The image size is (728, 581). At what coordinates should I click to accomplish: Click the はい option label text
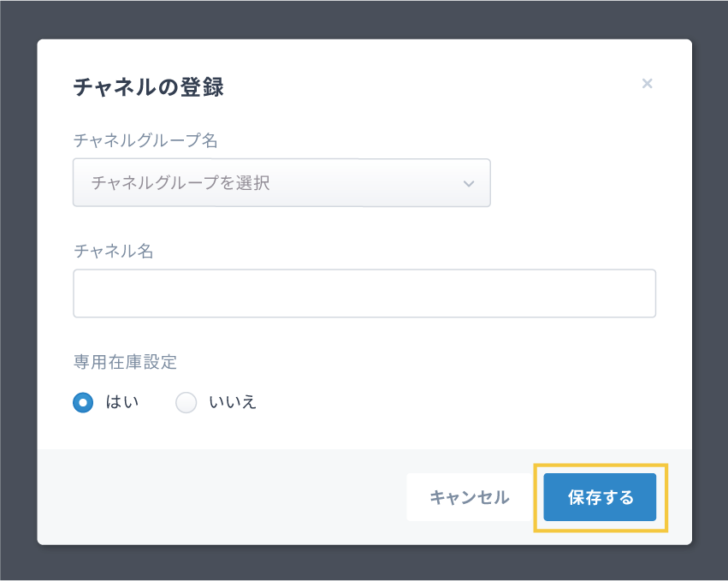coord(121,402)
